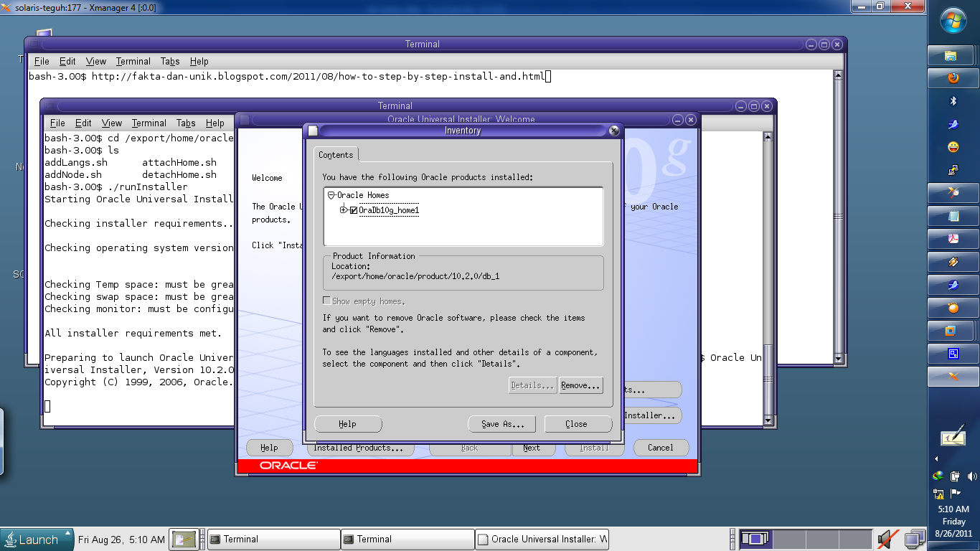Open Edit menu in front Terminal
980x551 pixels.
tap(83, 123)
